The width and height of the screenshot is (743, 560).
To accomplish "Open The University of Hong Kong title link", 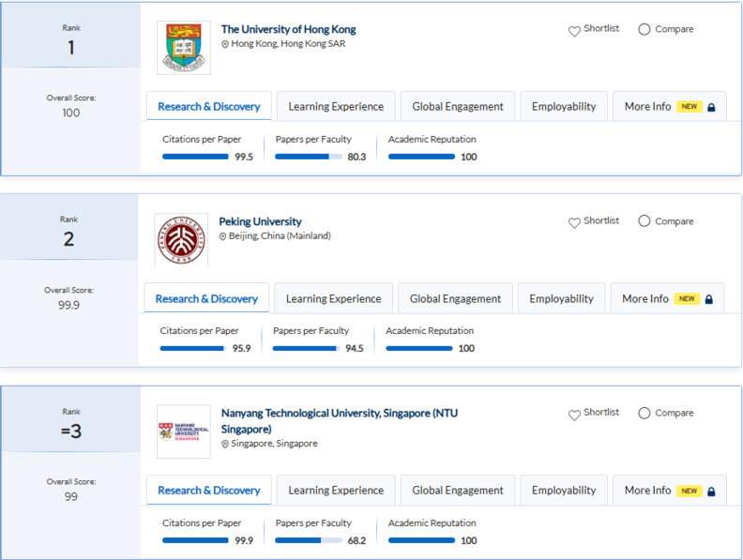I will tap(288, 29).
